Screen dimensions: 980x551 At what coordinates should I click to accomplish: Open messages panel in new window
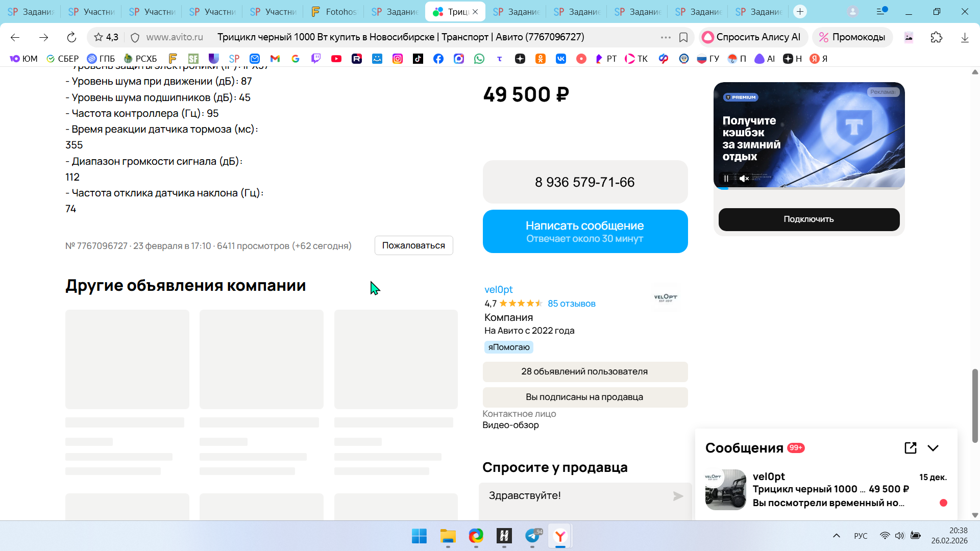point(910,448)
